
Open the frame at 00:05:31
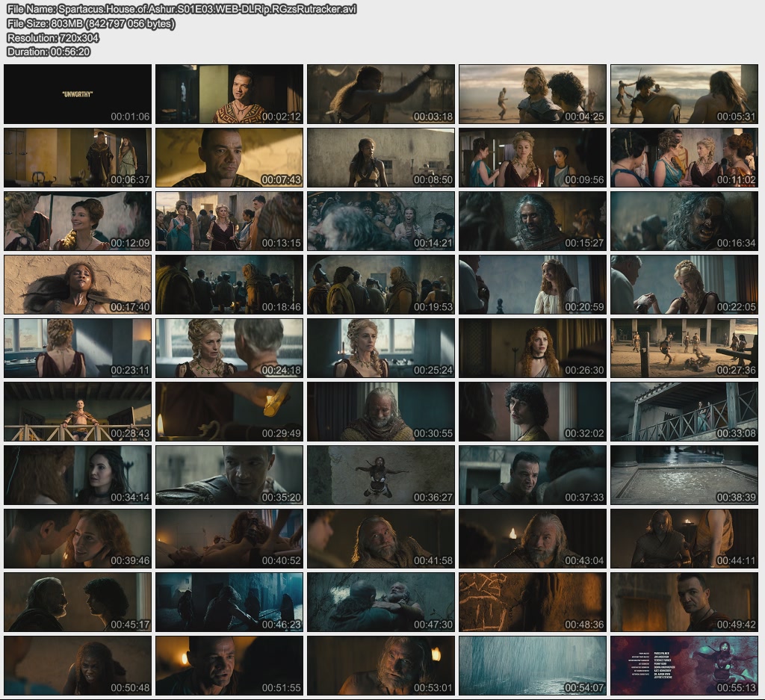684,94
